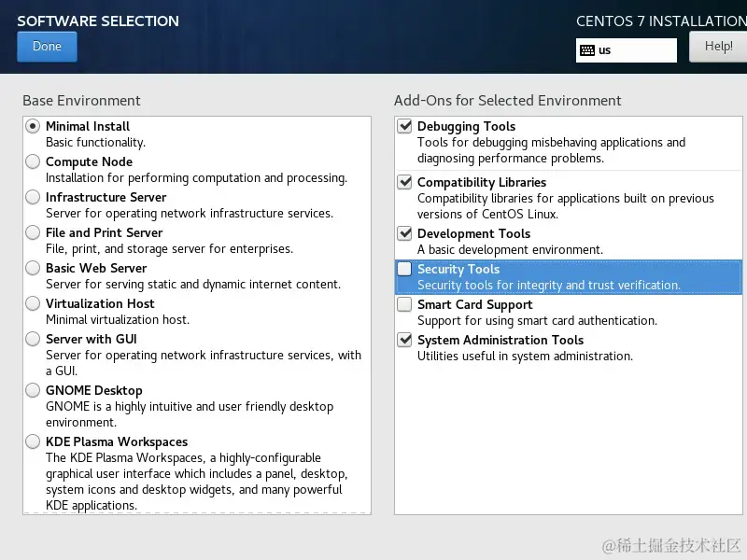Screen dimensions: 747x560
Task: Select the Minimal Install radio button
Action: [33, 126]
